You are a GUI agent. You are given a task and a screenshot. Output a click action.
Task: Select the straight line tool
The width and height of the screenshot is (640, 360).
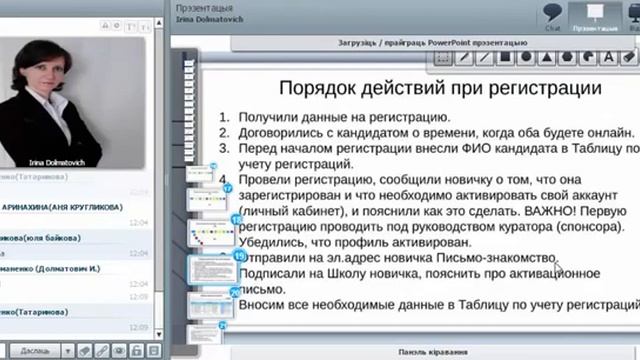pos(484,58)
